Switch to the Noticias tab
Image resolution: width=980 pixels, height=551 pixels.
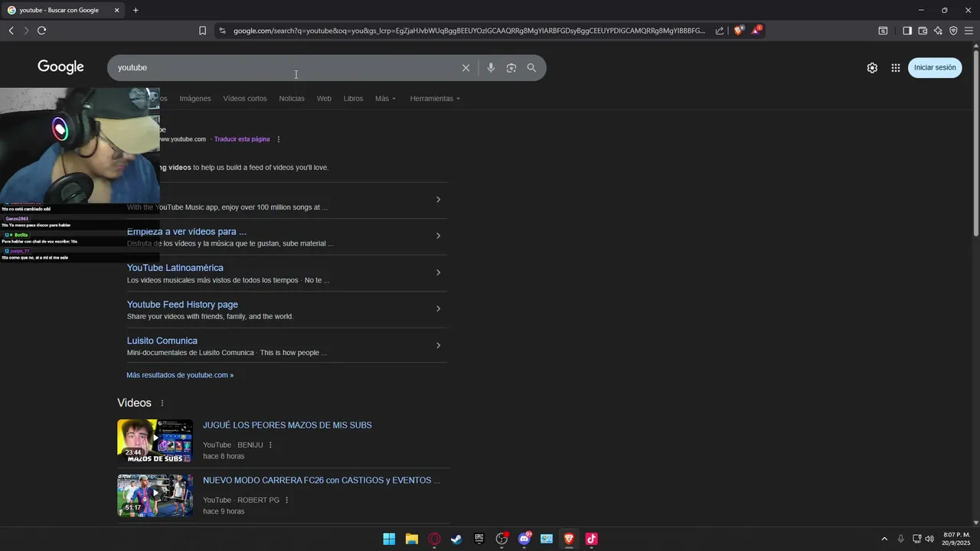292,99
